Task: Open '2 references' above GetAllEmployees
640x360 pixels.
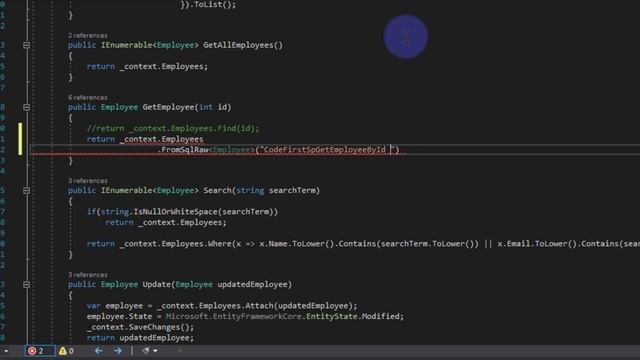Action: tap(88, 36)
